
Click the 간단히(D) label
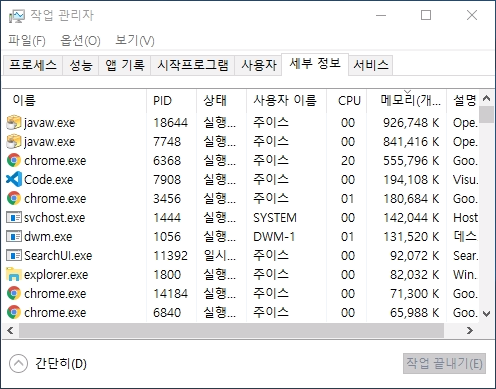point(61,363)
